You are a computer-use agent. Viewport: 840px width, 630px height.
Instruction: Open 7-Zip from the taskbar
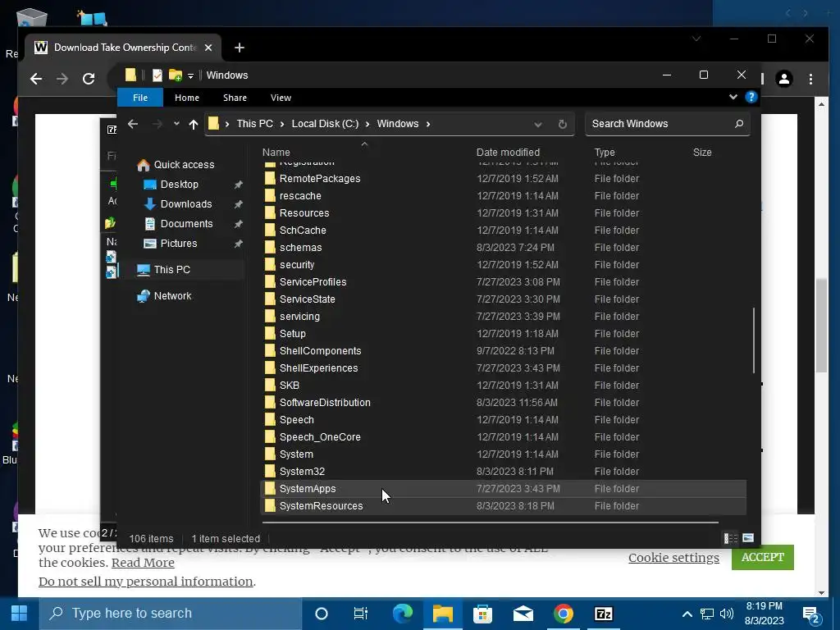tap(603, 614)
